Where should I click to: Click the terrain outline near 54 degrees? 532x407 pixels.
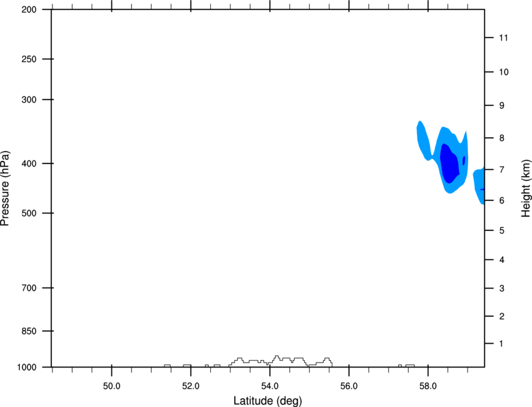[x=280, y=361]
